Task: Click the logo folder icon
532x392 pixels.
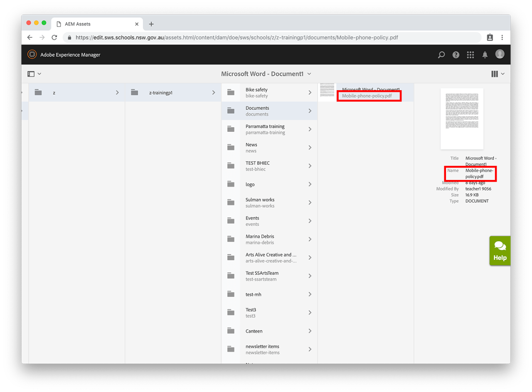Action: tap(231, 184)
